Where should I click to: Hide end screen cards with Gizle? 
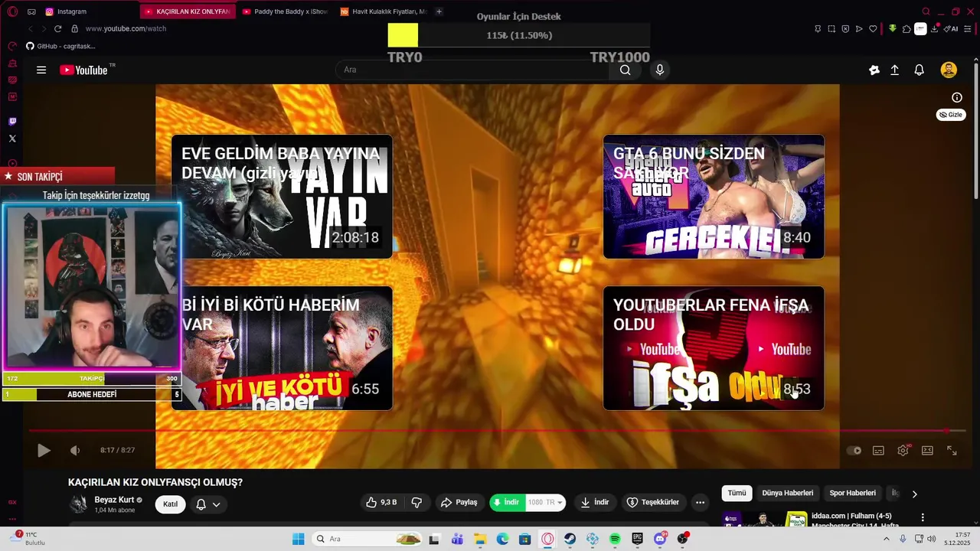click(x=951, y=115)
